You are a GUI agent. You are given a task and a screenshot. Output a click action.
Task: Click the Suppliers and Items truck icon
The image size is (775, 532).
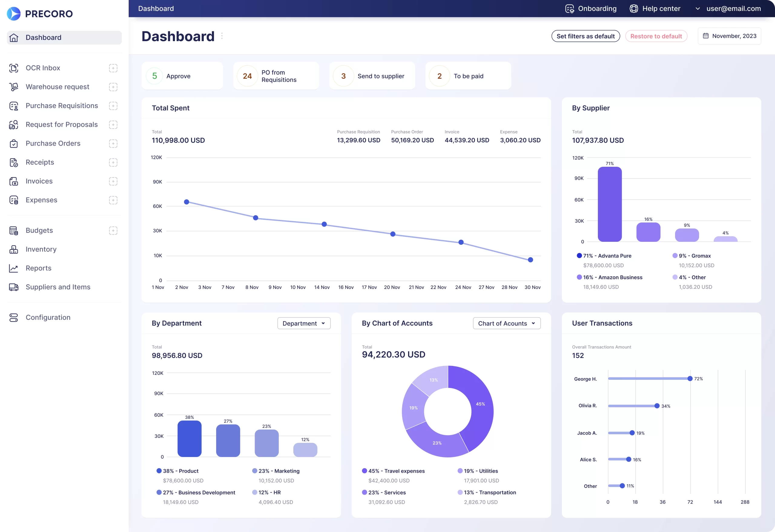pyautogui.click(x=14, y=287)
